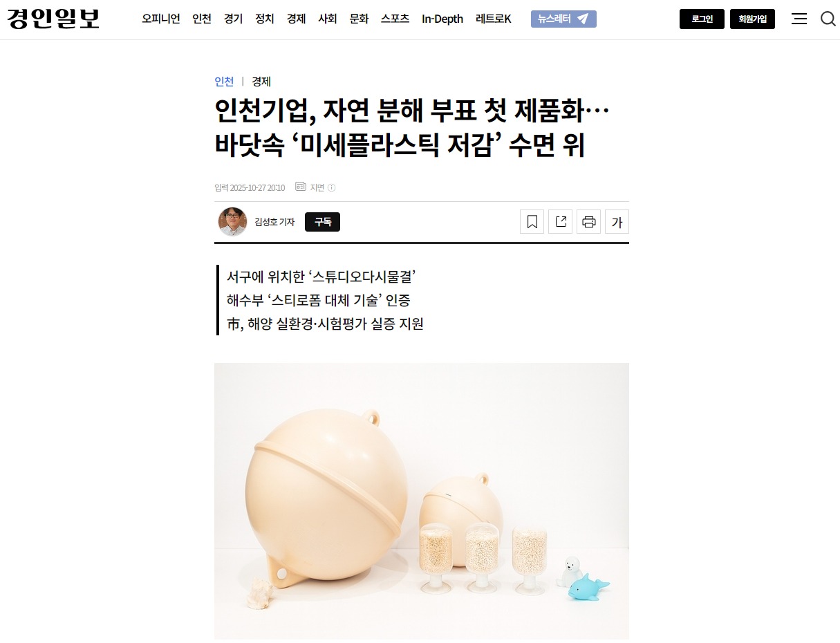Image resolution: width=840 pixels, height=643 pixels.
Task: Click the search magnifier icon
Action: 828,19
